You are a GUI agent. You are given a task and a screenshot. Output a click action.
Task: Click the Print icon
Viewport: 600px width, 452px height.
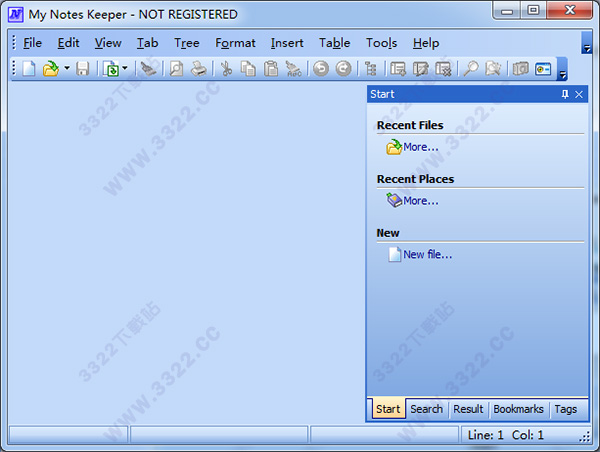199,69
